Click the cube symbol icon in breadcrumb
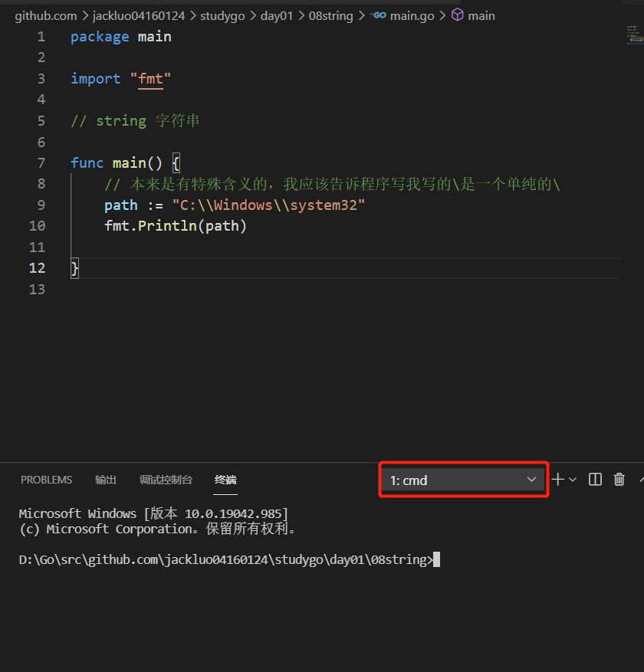The image size is (644, 672). tap(458, 15)
